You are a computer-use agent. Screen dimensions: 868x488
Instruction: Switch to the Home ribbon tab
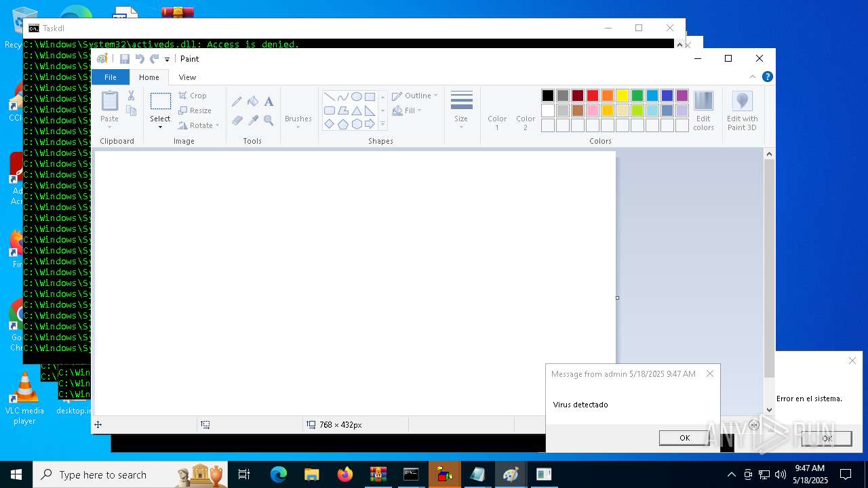pos(149,77)
